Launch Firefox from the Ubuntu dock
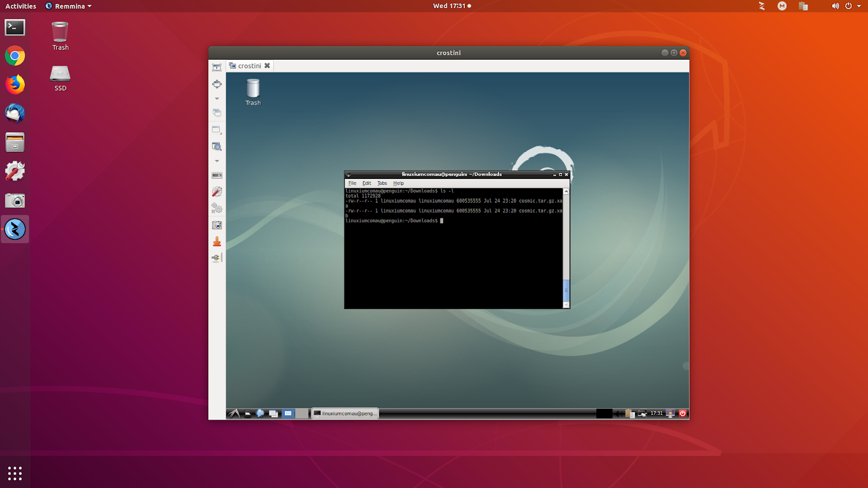Viewport: 868px width, 488px height. click(15, 85)
